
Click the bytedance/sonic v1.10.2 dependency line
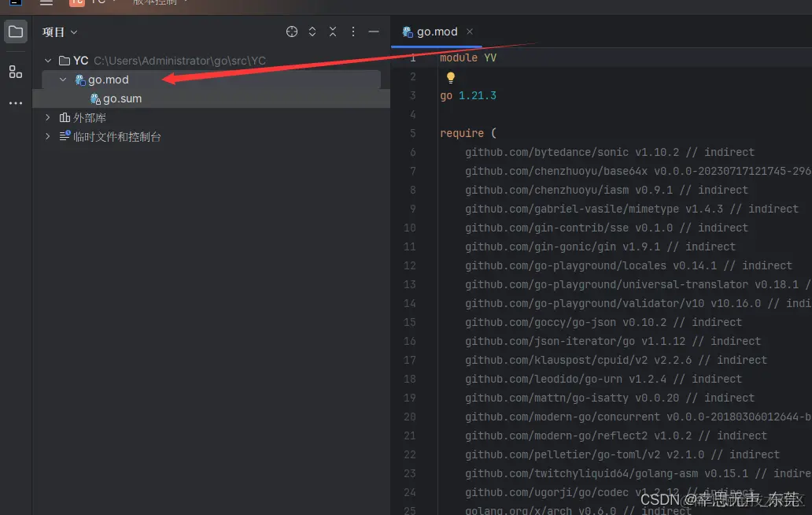pyautogui.click(x=610, y=152)
